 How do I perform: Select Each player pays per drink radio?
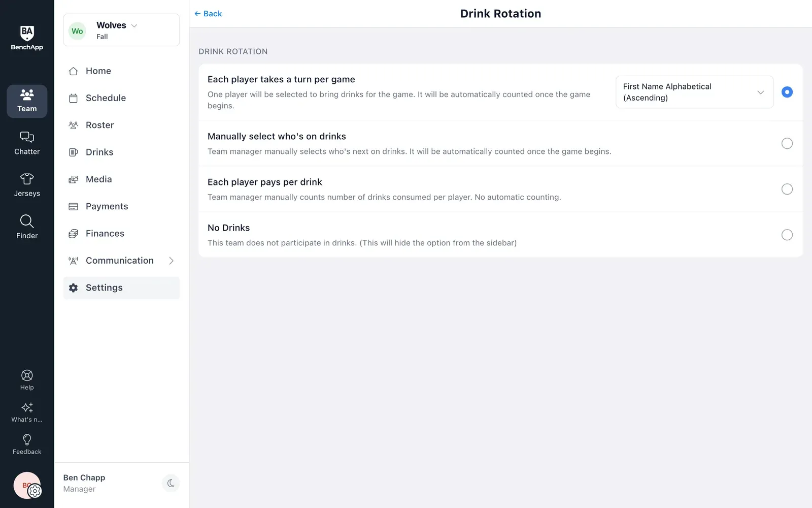pyautogui.click(x=787, y=189)
